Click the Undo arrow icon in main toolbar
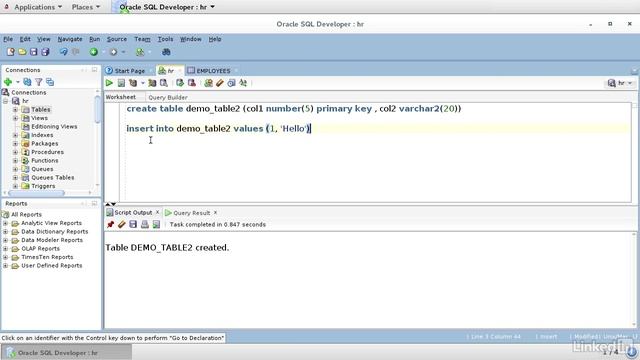 (64, 52)
